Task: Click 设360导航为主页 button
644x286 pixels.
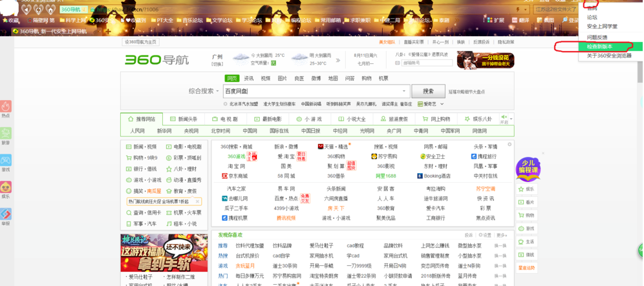Action: [141, 42]
